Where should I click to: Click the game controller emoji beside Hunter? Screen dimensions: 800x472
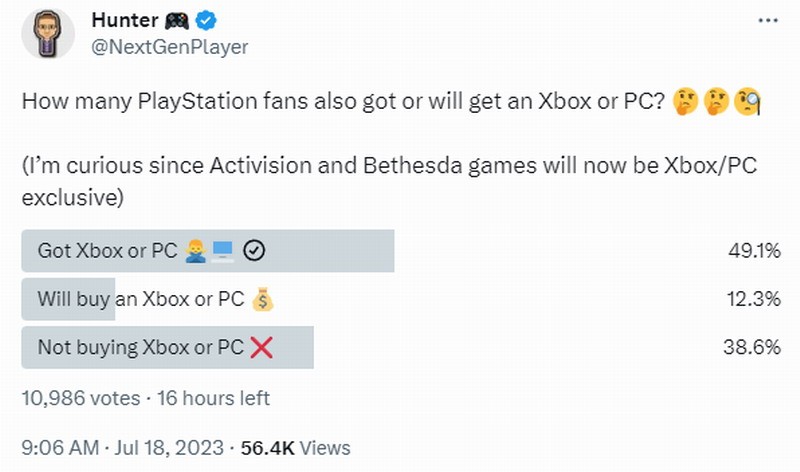tap(177, 21)
